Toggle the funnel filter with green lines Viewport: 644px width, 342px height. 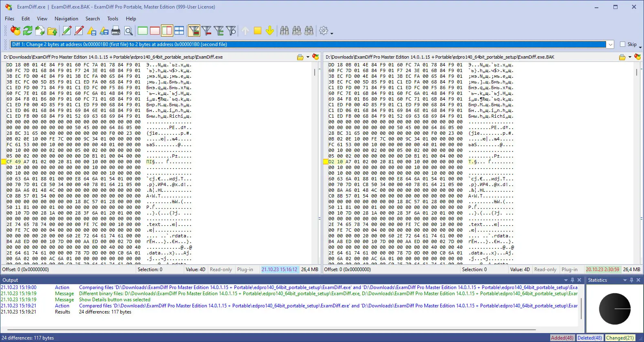[219, 31]
